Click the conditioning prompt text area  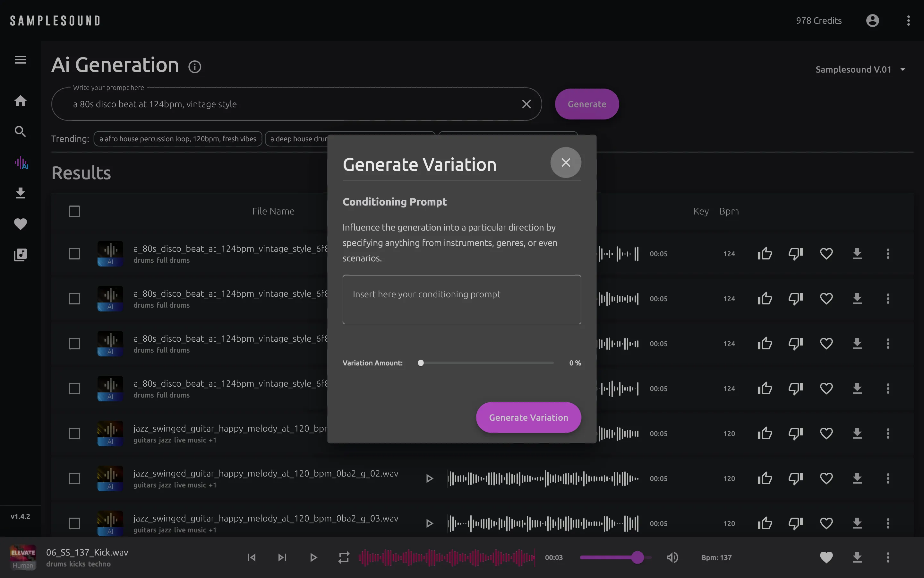pos(462,299)
